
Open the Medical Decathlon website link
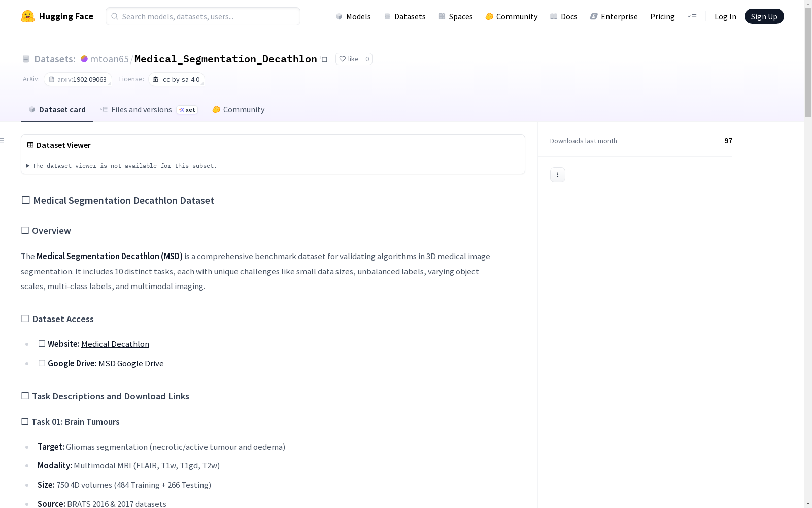[115, 344]
